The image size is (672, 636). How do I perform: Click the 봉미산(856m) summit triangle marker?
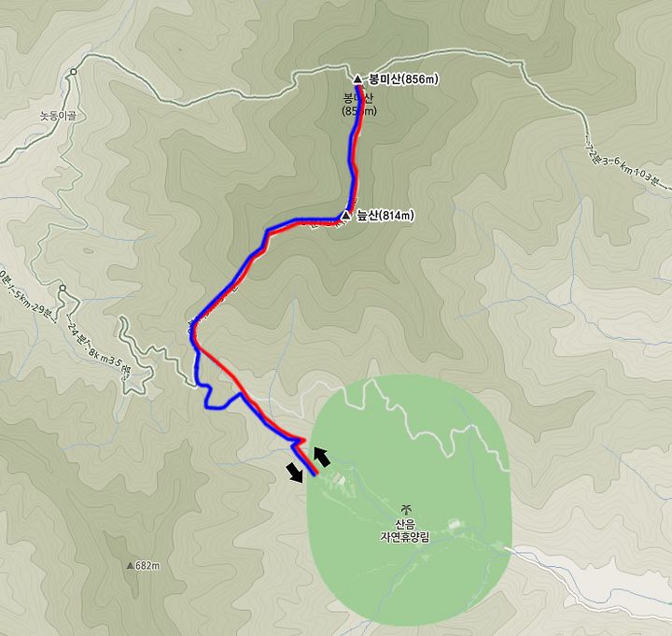coord(357,78)
